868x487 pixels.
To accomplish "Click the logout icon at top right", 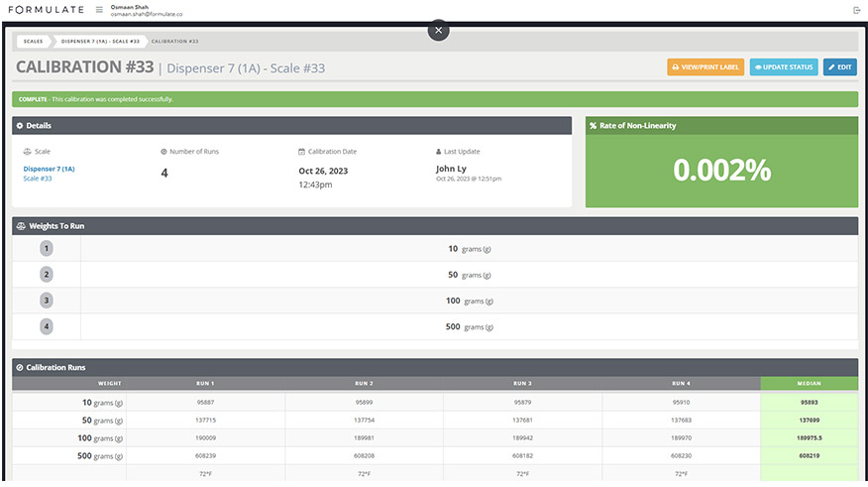I will pos(856,10).
